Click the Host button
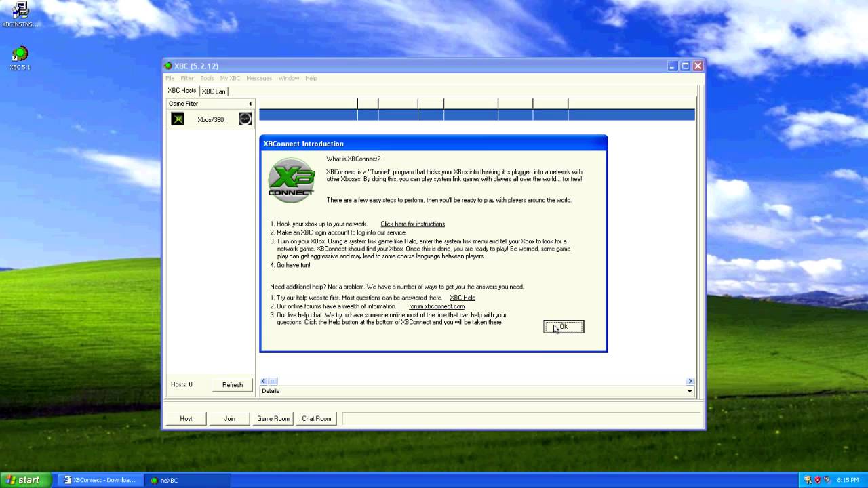This screenshot has height=488, width=868. point(186,419)
